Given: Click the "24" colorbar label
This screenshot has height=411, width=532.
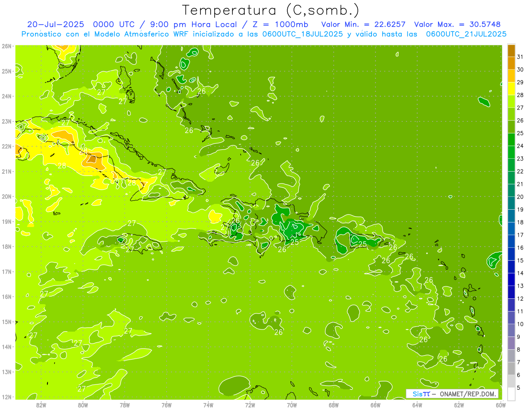Looking at the screenshot, I should pyautogui.click(x=520, y=146).
